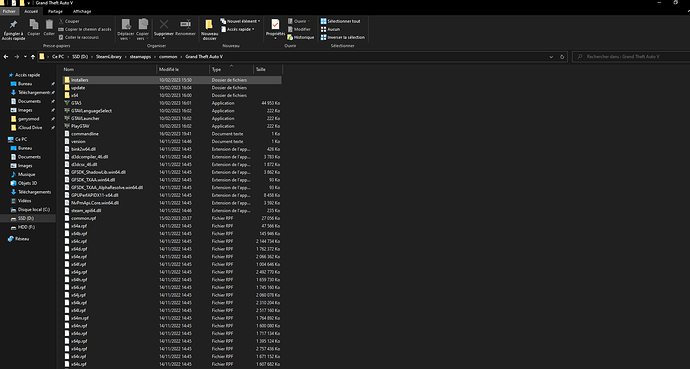This screenshot has width=690, height=369.
Task: Click SteamLibrary in the address path
Action: pyautogui.click(x=109, y=57)
